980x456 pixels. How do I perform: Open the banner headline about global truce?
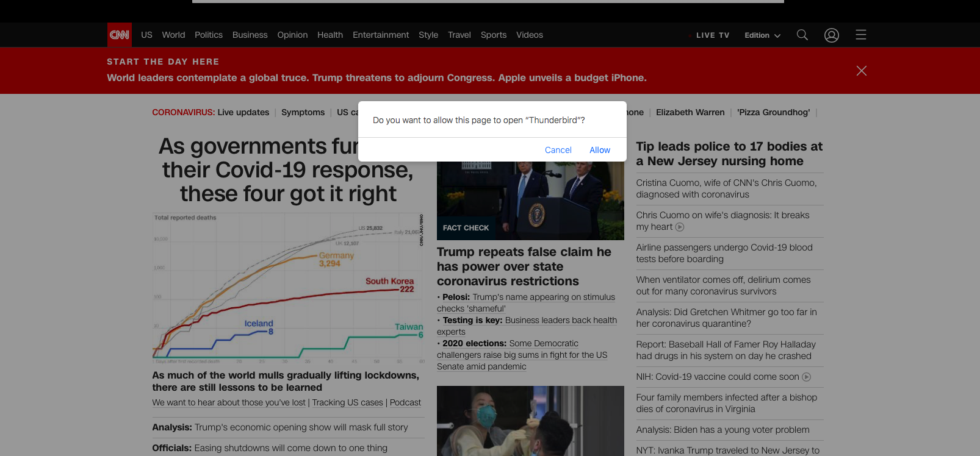pos(377,77)
